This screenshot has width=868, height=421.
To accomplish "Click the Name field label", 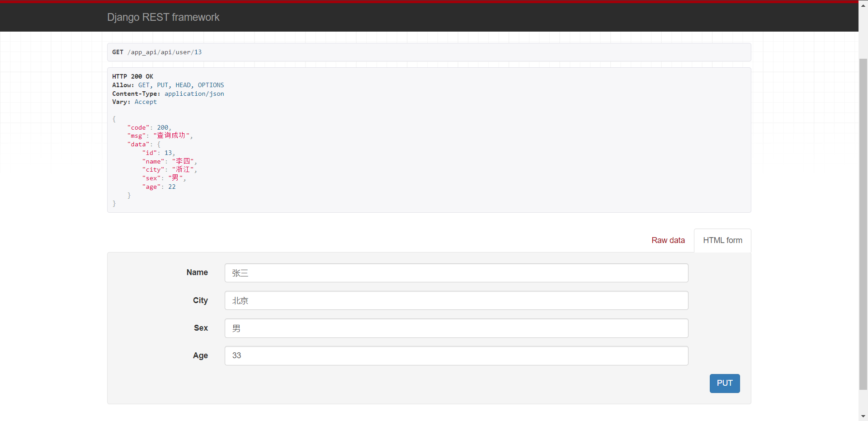I will 197,272.
